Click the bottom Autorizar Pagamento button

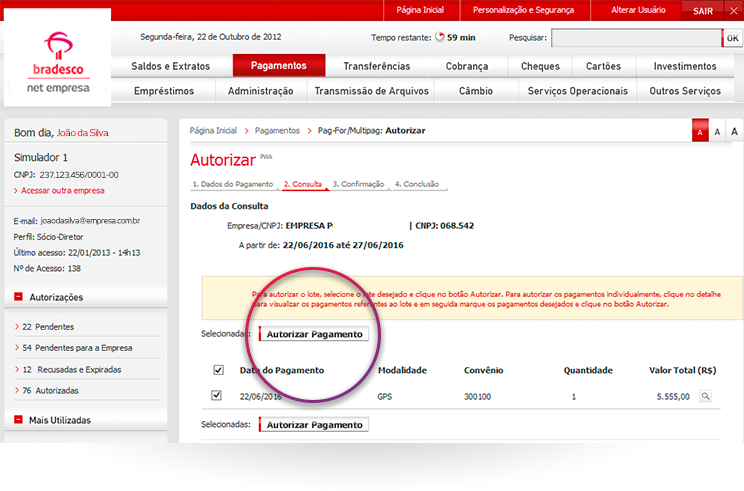point(314,424)
